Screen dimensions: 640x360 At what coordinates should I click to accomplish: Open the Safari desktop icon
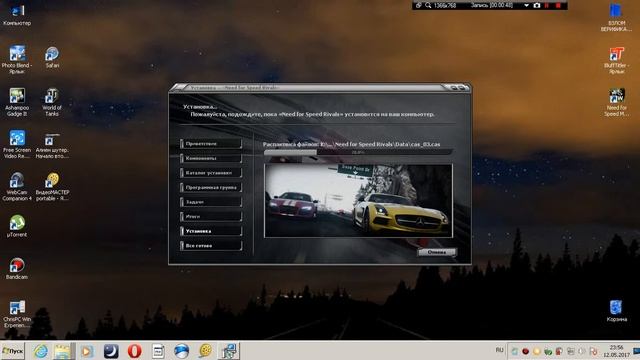pyautogui.click(x=52, y=57)
